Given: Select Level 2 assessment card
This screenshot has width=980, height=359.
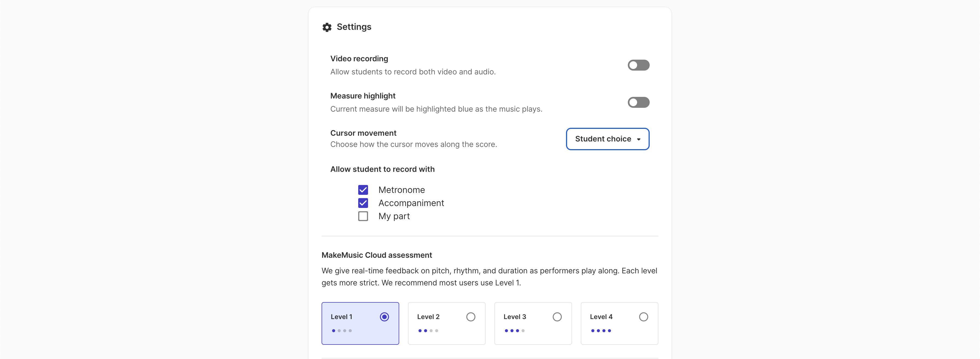Looking at the screenshot, I should (x=446, y=323).
